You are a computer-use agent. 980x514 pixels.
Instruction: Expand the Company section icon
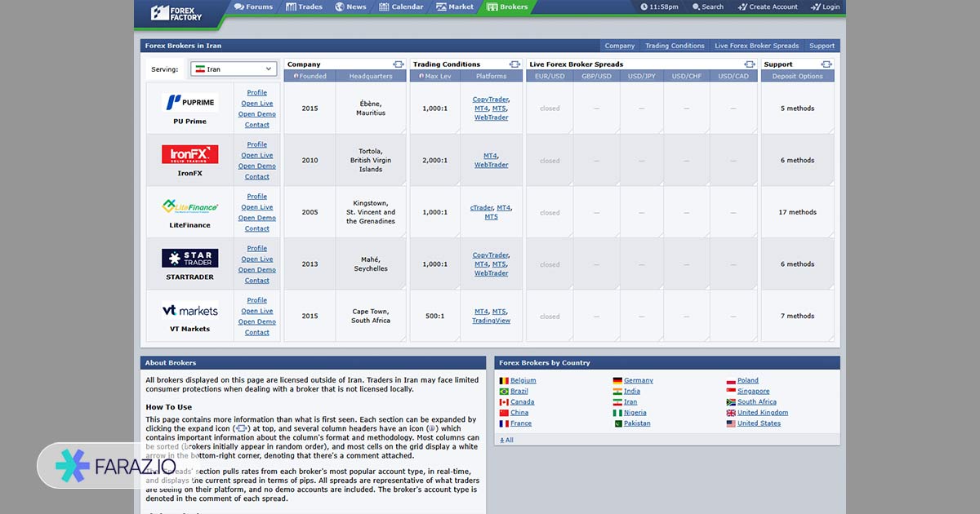[x=398, y=64]
